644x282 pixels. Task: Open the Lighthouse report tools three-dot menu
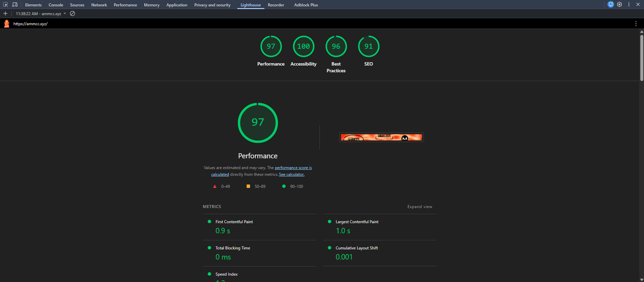coord(636,24)
